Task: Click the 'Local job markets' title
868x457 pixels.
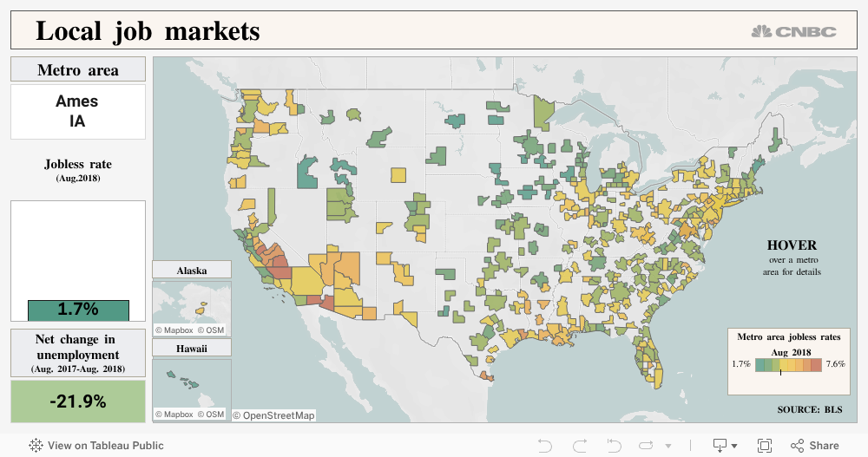Action: click(x=148, y=31)
